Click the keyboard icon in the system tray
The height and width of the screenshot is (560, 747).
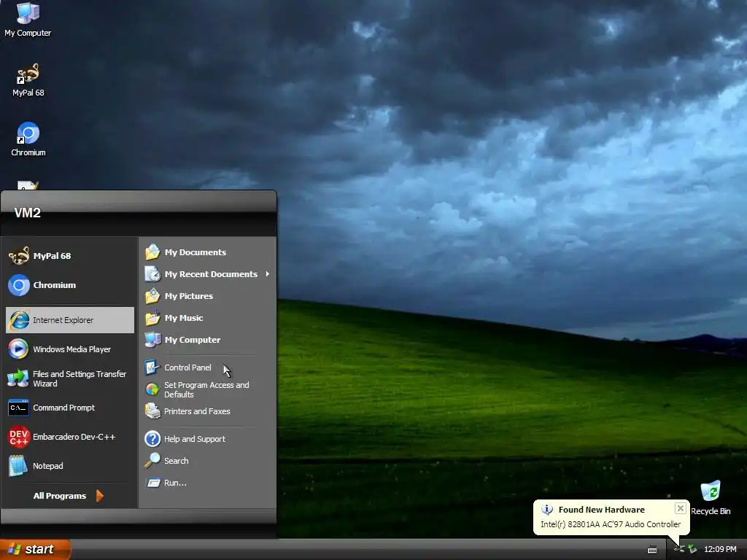point(652,550)
